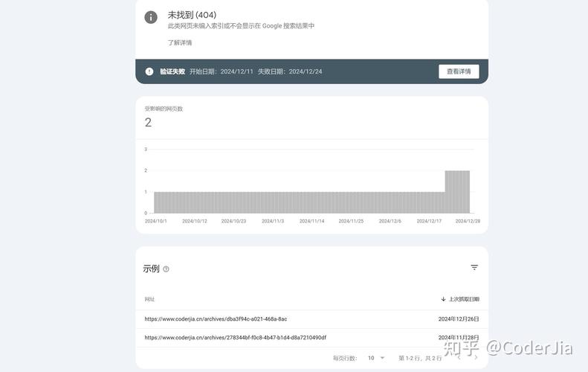The image size is (588, 372).
Task: Sort by 上次抓取日期 column header
Action: (x=460, y=299)
